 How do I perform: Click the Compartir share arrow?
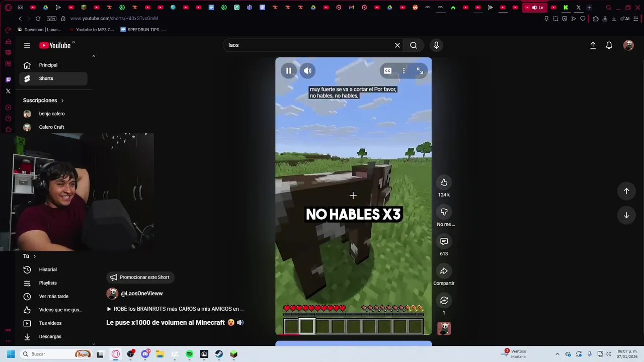pos(444,271)
